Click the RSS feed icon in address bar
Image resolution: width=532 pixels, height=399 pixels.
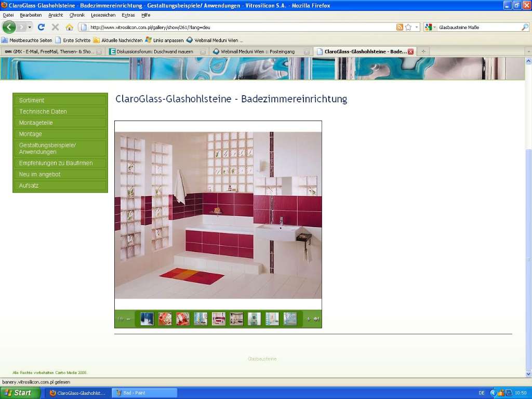[400, 27]
